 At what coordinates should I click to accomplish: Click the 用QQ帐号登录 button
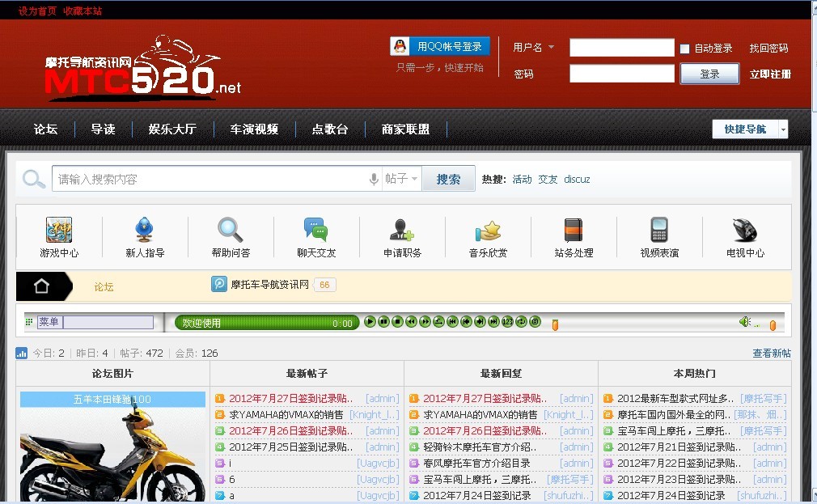(x=440, y=46)
